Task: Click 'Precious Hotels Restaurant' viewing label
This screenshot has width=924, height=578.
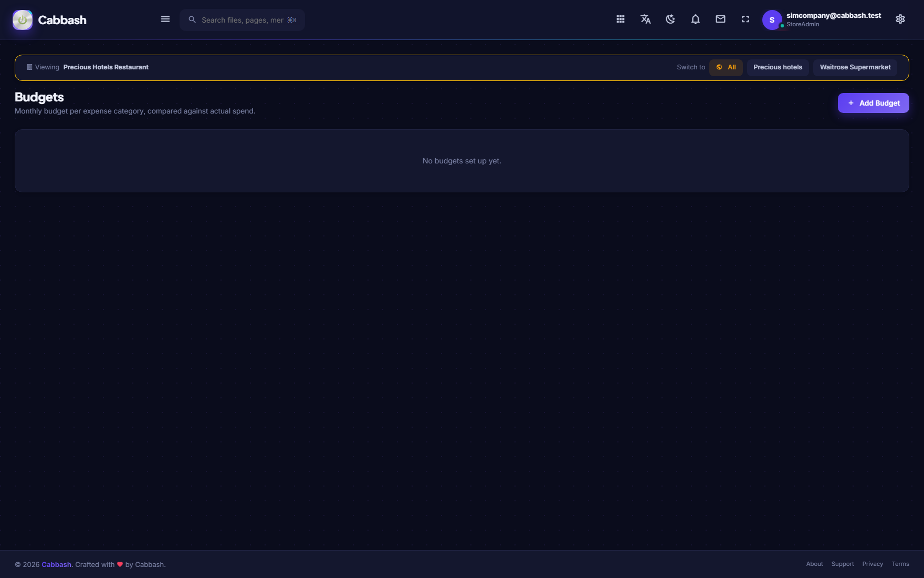Action: point(106,67)
